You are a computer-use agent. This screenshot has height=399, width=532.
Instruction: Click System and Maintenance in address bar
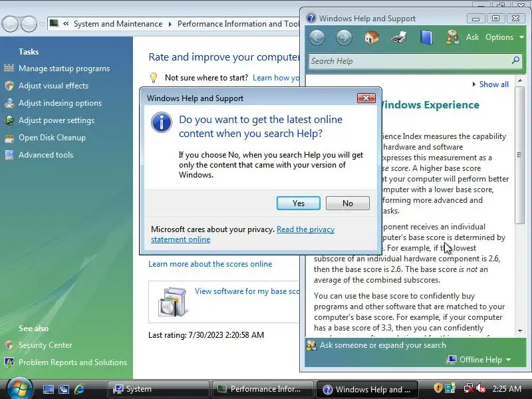pos(118,24)
